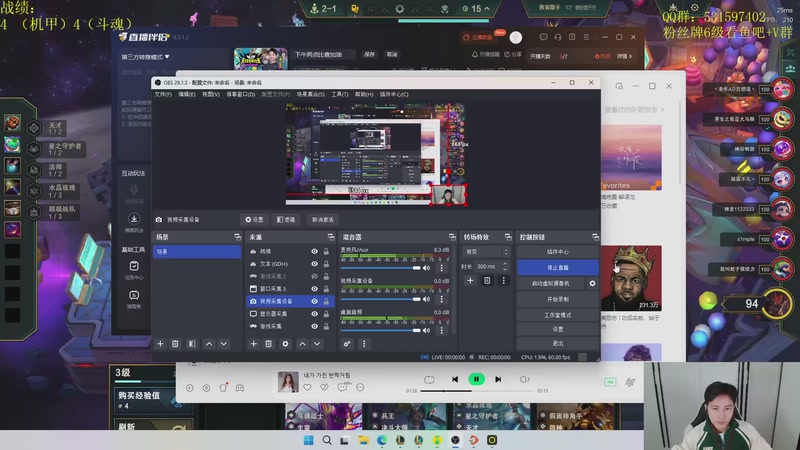Move source up in the 来源 panel
Image resolution: width=800 pixels, height=450 pixels.
pyautogui.click(x=303, y=344)
